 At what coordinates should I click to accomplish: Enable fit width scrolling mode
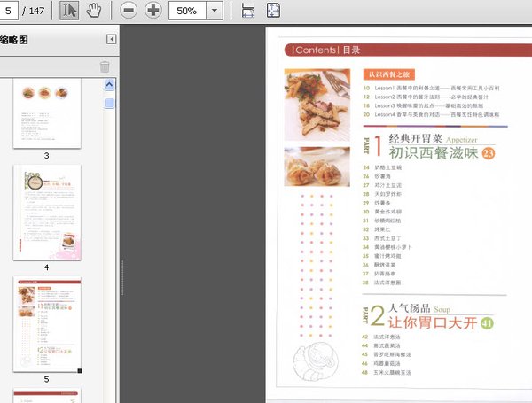click(x=248, y=11)
